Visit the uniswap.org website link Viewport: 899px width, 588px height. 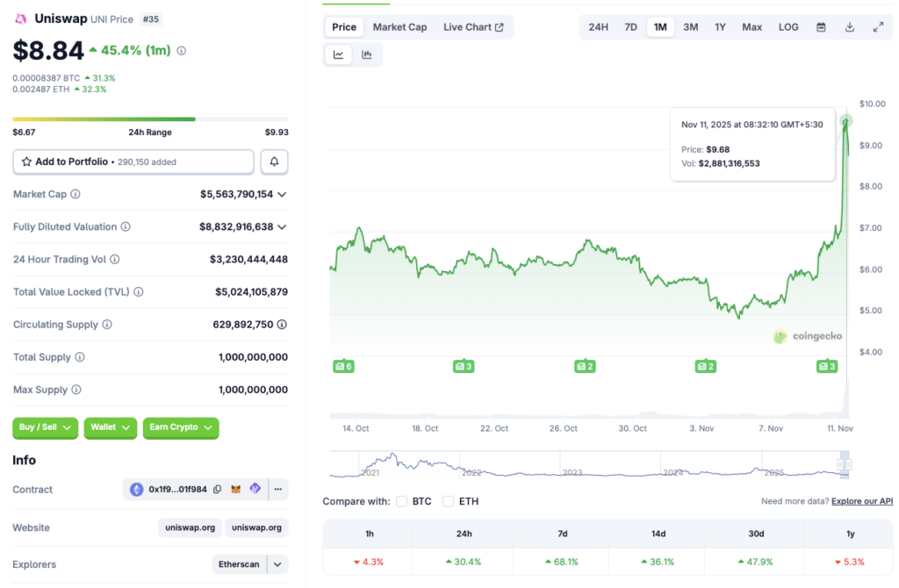click(191, 527)
